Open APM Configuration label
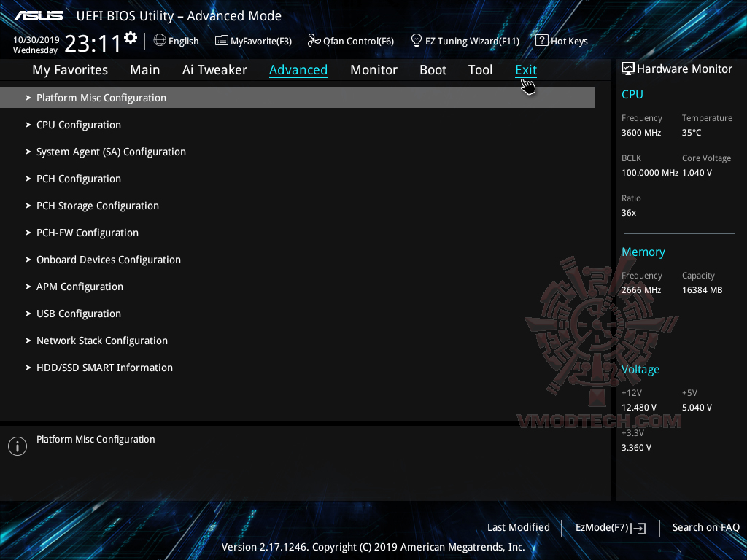 tap(80, 287)
